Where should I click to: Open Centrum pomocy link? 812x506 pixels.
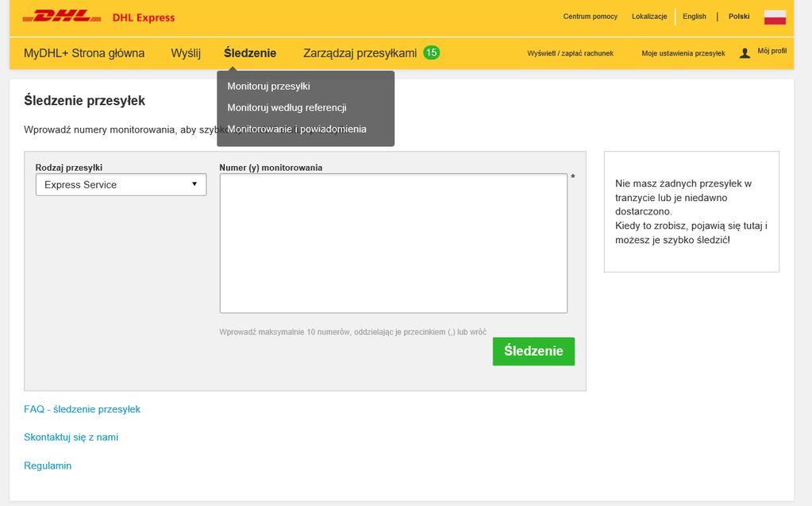pyautogui.click(x=591, y=17)
